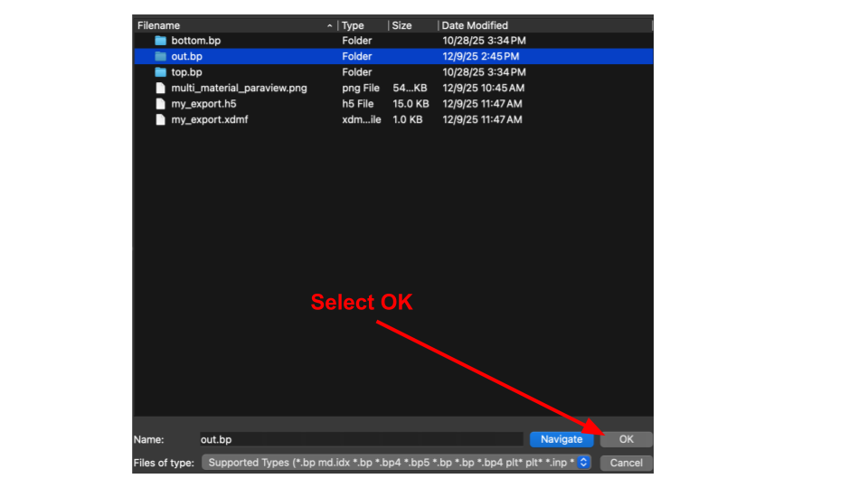This screenshot has height=488, width=868.
Task: Click the out.bp folder icon
Action: [x=161, y=56]
